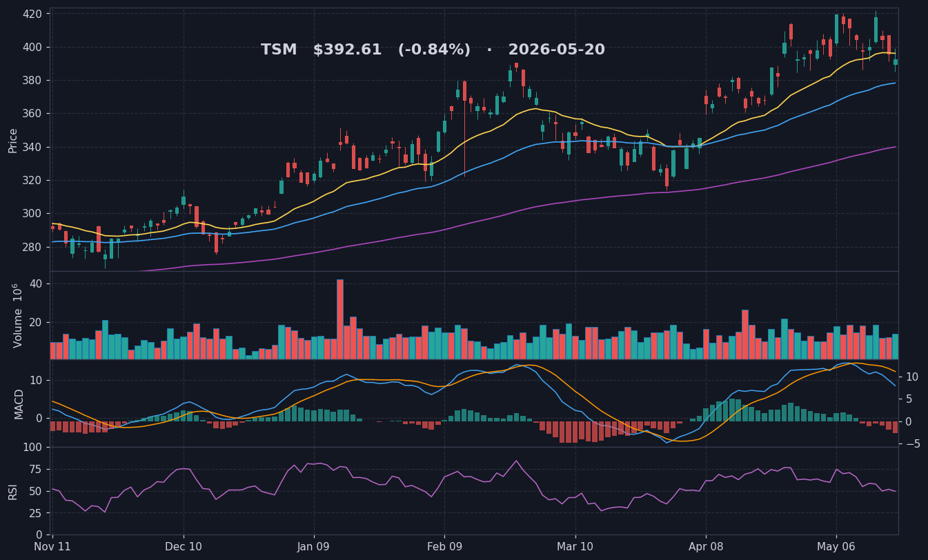928x560 pixels.
Task: Click the RSI 100 tick label
Action: 32,448
